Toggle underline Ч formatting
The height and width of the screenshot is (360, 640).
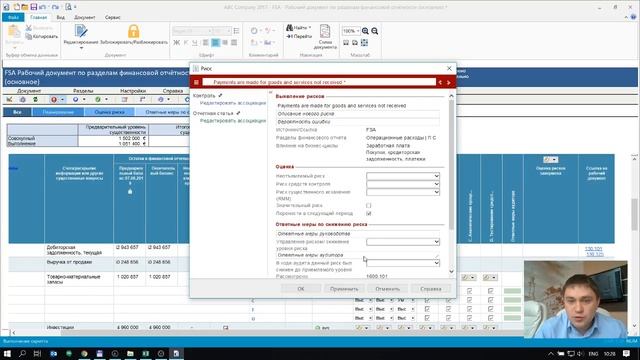click(x=195, y=42)
